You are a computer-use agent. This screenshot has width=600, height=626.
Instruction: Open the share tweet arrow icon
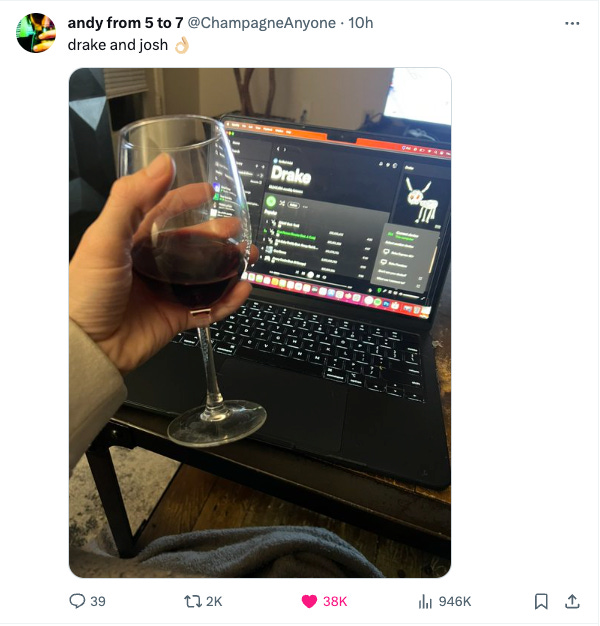[572, 601]
